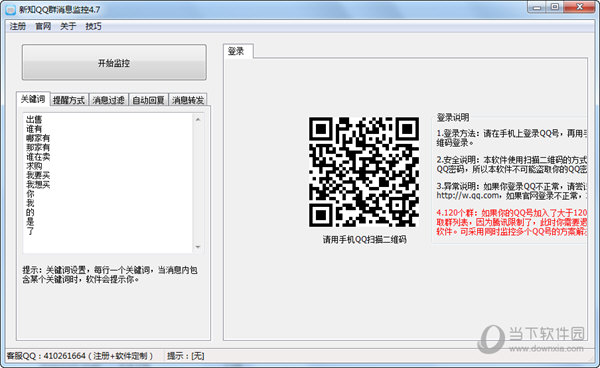This screenshot has width=600, height=368.
Task: Click the keyword 我想买 line
Action: click(x=38, y=184)
